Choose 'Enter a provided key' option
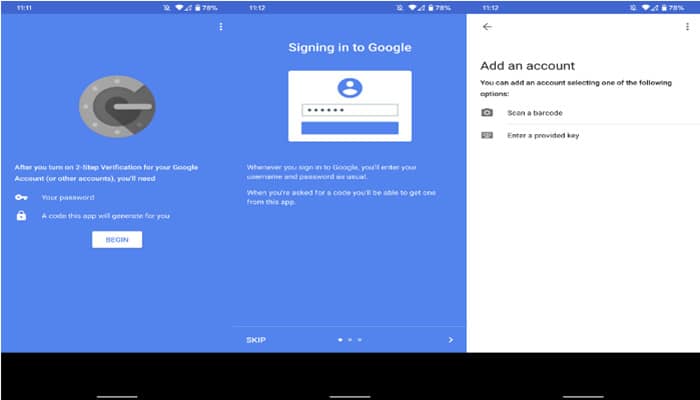This screenshot has height=400, width=700. (x=543, y=135)
